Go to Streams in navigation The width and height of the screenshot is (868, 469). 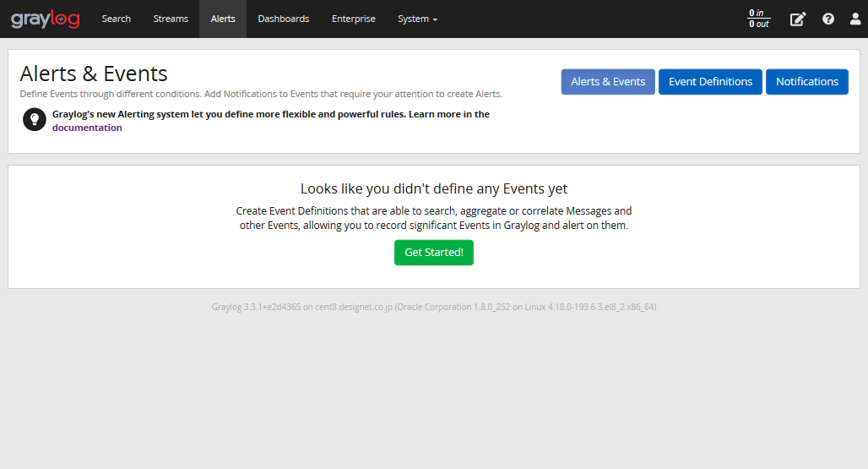click(x=171, y=19)
